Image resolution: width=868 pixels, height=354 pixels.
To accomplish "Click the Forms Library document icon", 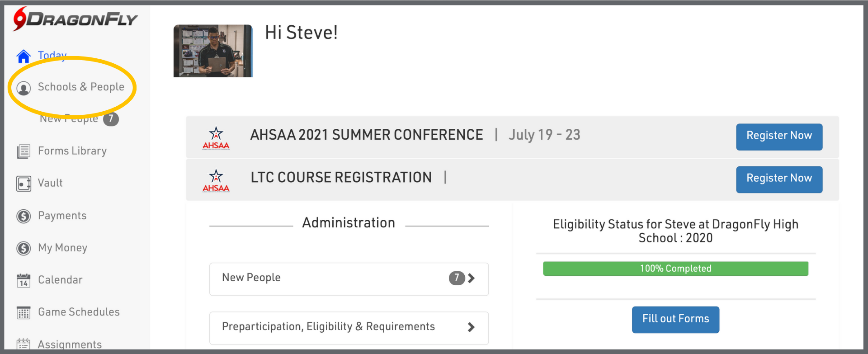I will click(24, 151).
